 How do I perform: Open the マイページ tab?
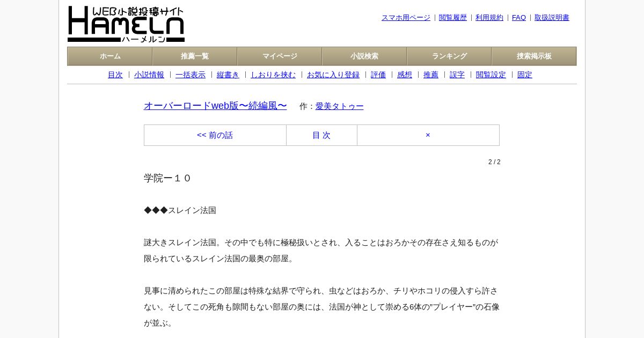click(x=280, y=56)
